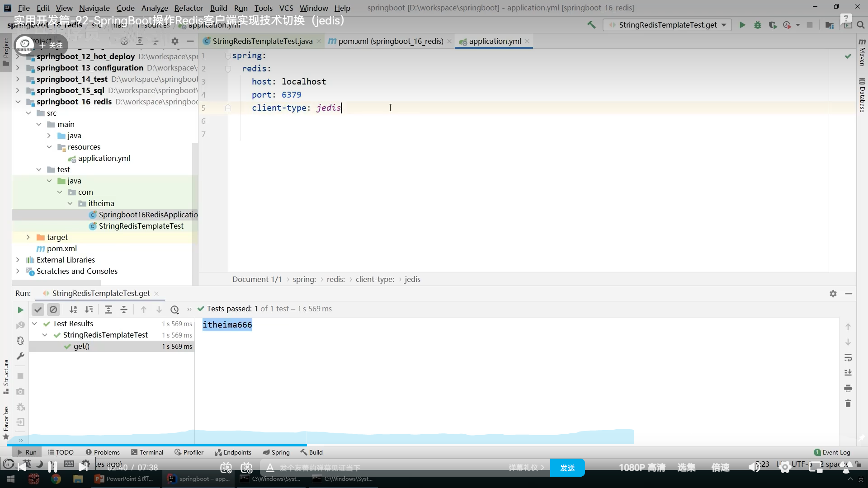Collapse the springboot_16_redis module
Viewport: 868px width, 488px height.
point(18,102)
